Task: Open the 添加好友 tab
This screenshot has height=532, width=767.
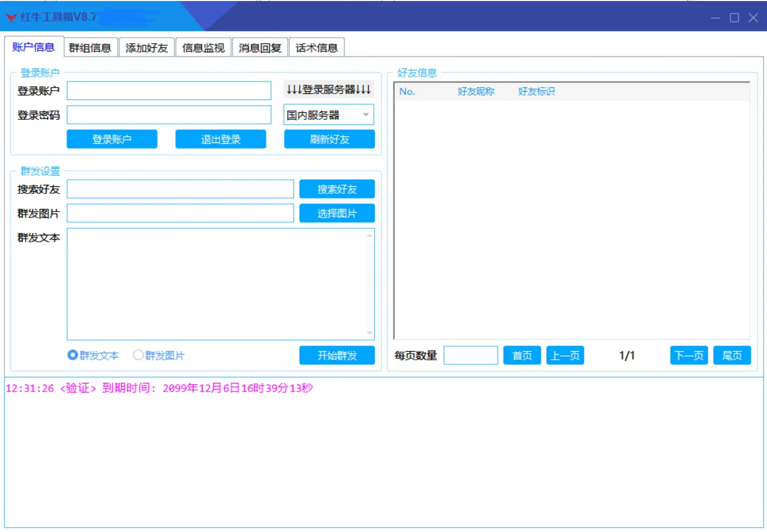Action: tap(147, 48)
